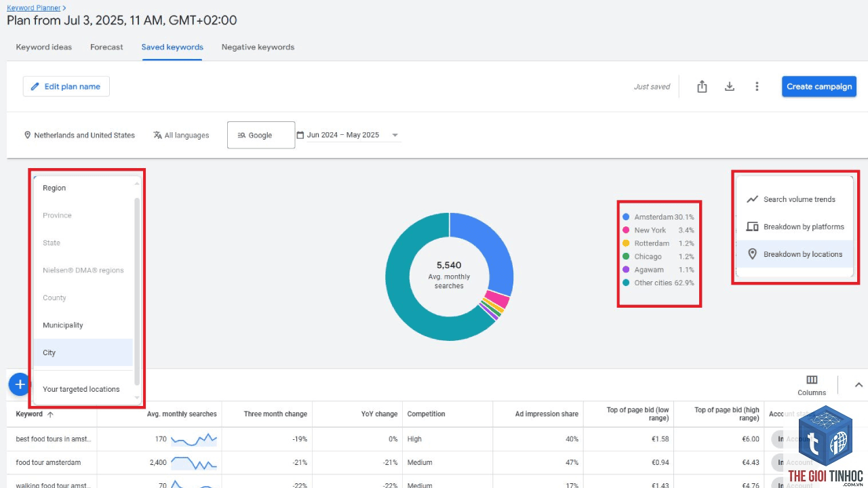Screen dimensions: 868x488
Task: Click the Chicago green legend dot
Action: click(x=626, y=257)
